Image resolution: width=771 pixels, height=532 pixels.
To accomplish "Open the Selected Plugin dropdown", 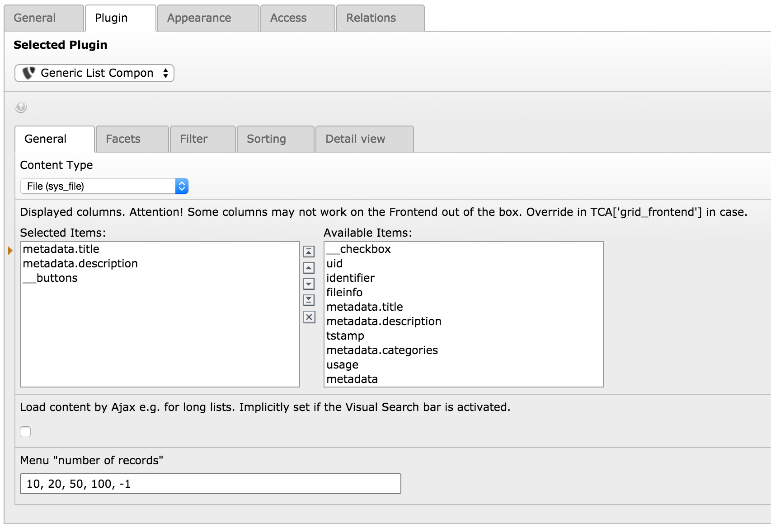I will click(94, 73).
